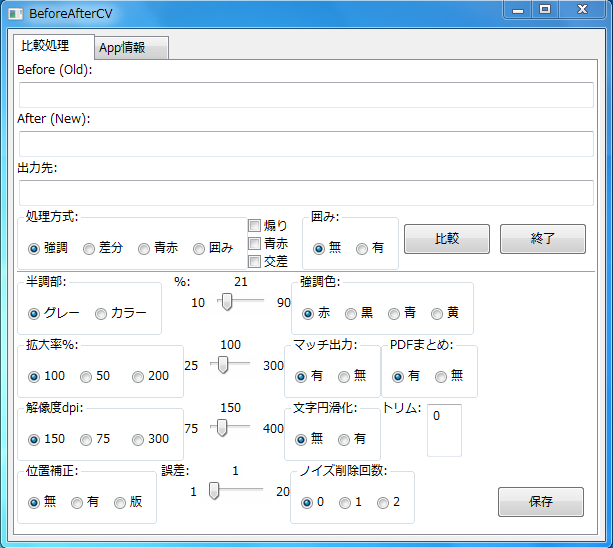Set 位置補正 to 有
The height and width of the screenshot is (548, 613).
click(85, 502)
